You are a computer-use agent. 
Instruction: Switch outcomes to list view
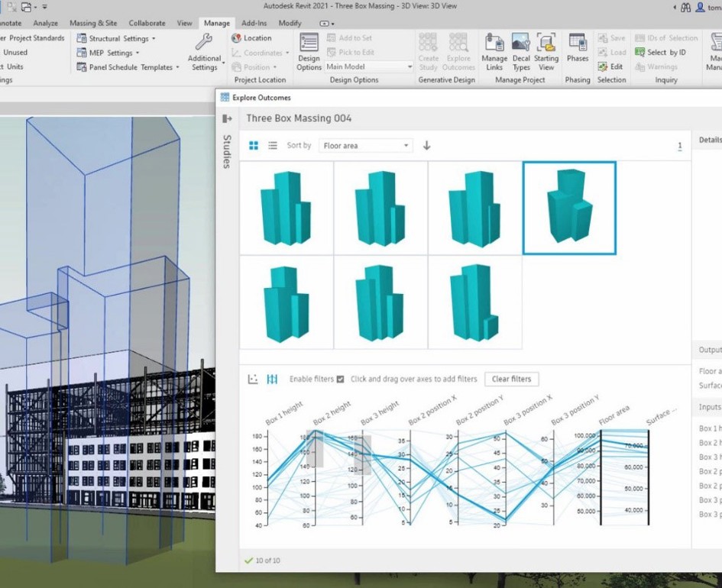click(273, 145)
